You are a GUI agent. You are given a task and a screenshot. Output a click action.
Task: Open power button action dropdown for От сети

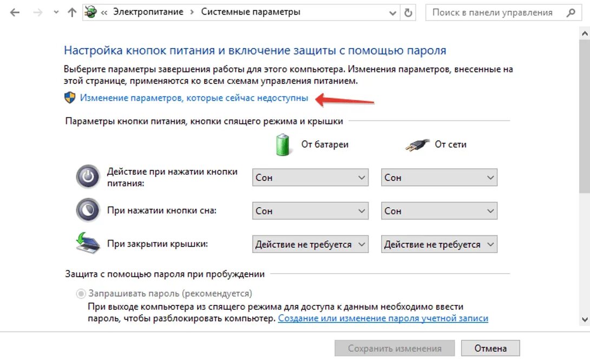coord(439,177)
